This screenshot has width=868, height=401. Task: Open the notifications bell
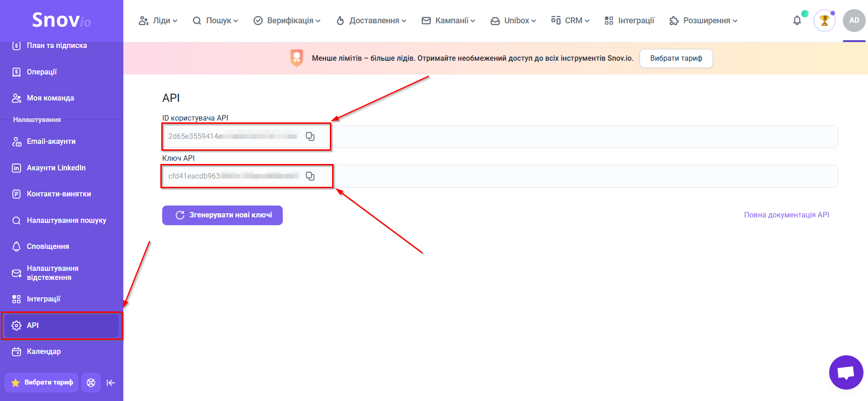click(797, 21)
